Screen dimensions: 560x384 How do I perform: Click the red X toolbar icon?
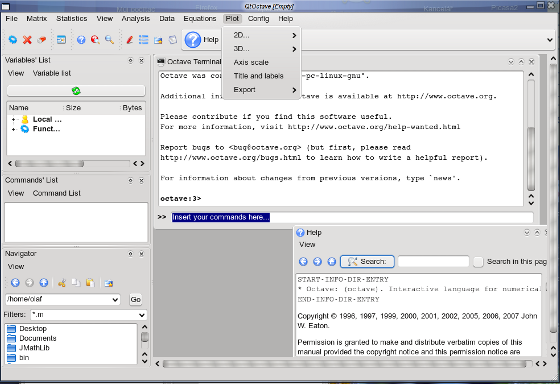click(27, 40)
